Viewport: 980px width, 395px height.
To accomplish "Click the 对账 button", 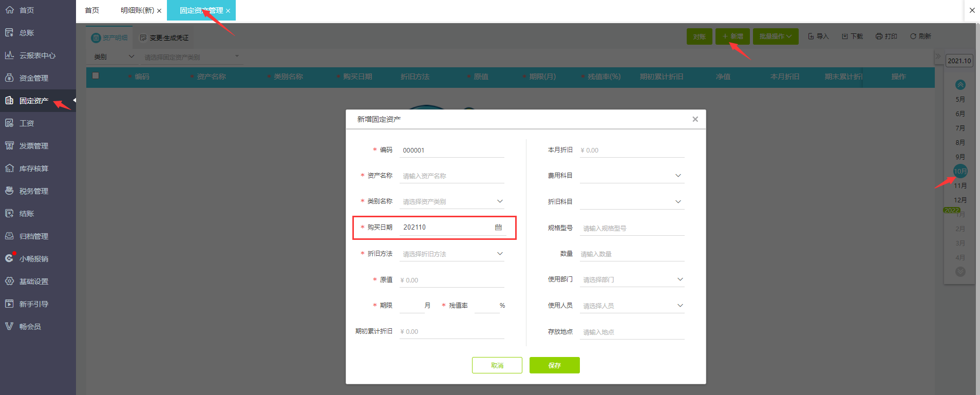I will 700,36.
